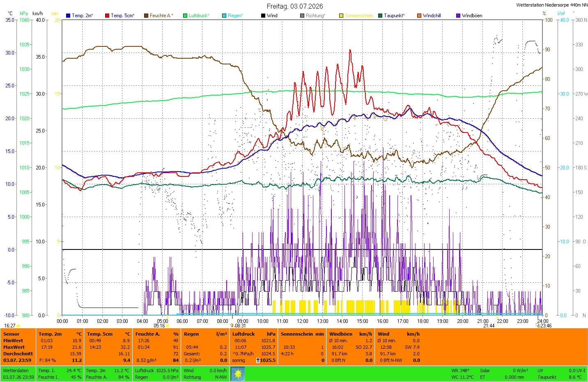Image resolution: width=588 pixels, height=382 pixels.
Task: Click the Windchill legend label
Action: coord(432,16)
